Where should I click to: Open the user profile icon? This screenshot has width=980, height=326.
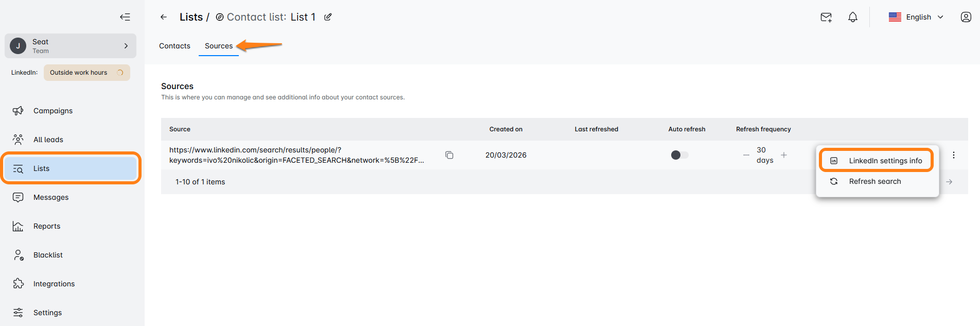click(x=966, y=17)
